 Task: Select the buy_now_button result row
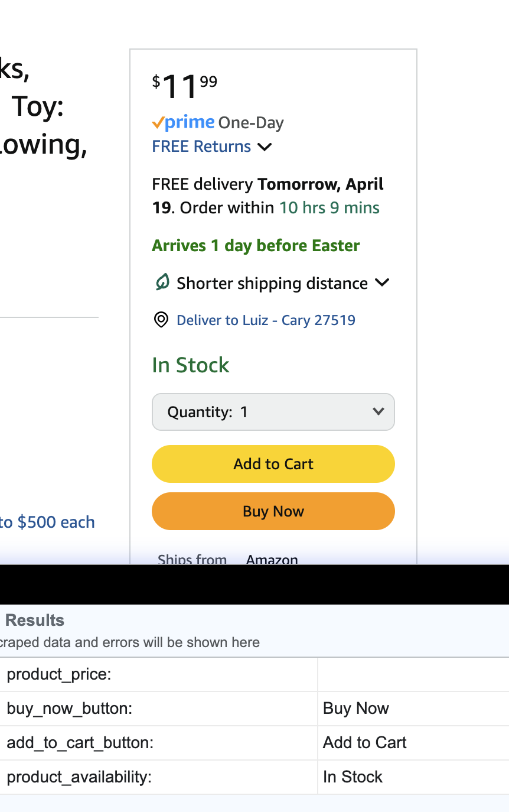[x=255, y=709]
